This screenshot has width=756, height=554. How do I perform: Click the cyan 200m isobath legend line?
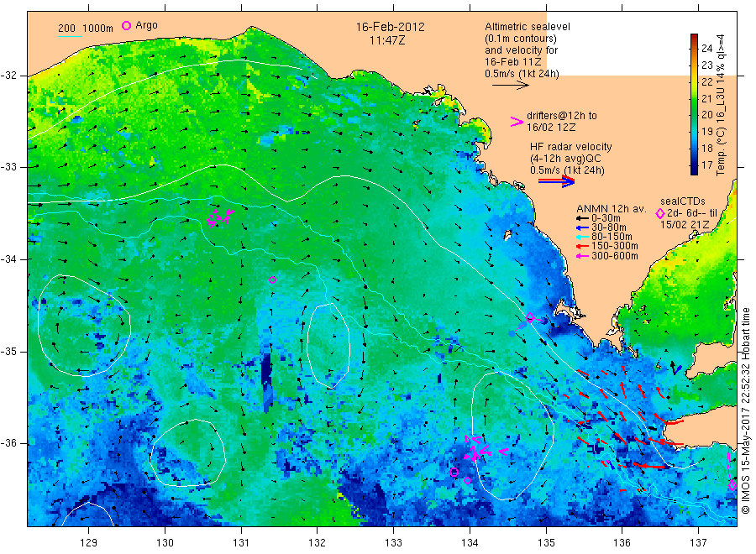70,36
